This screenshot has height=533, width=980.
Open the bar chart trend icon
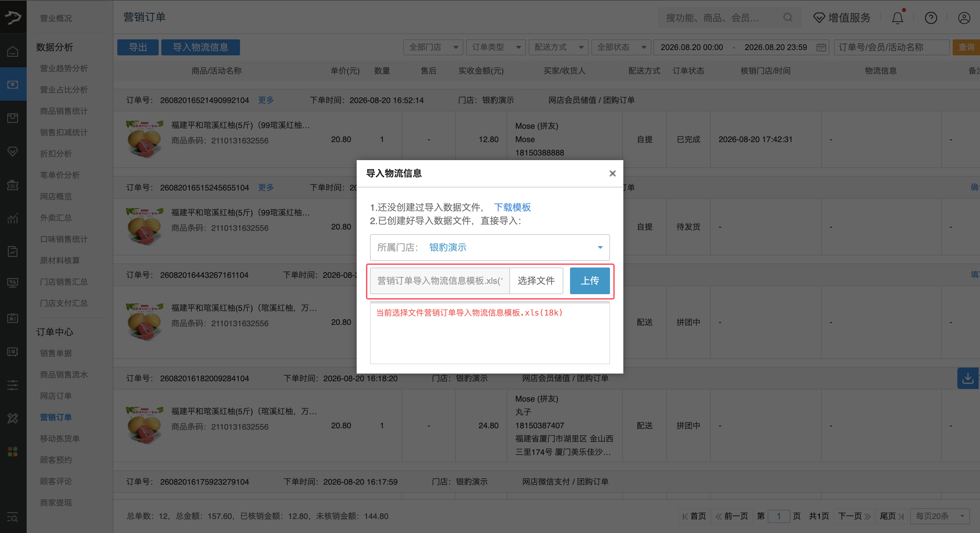point(13,218)
